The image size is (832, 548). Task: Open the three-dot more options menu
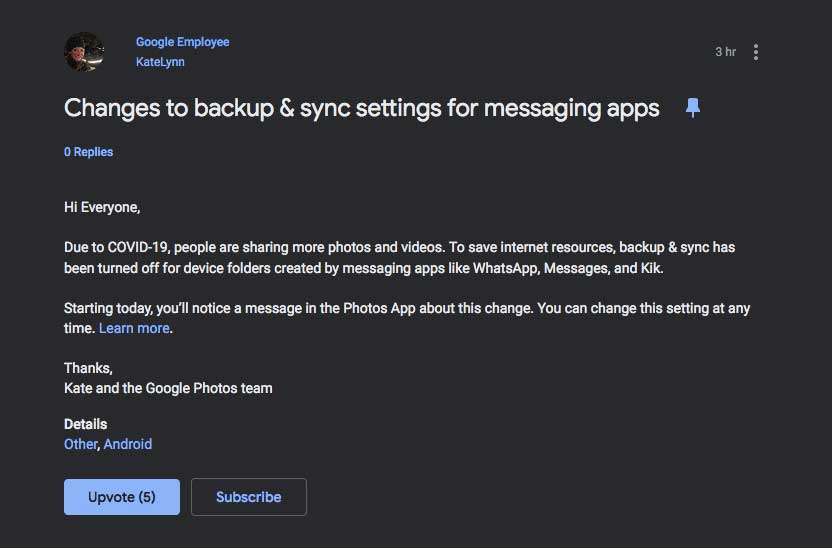point(755,52)
